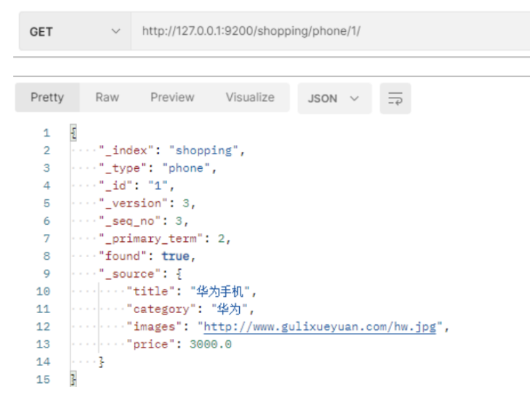Open the Preview tab
This screenshot has height=420, width=530.
(172, 98)
